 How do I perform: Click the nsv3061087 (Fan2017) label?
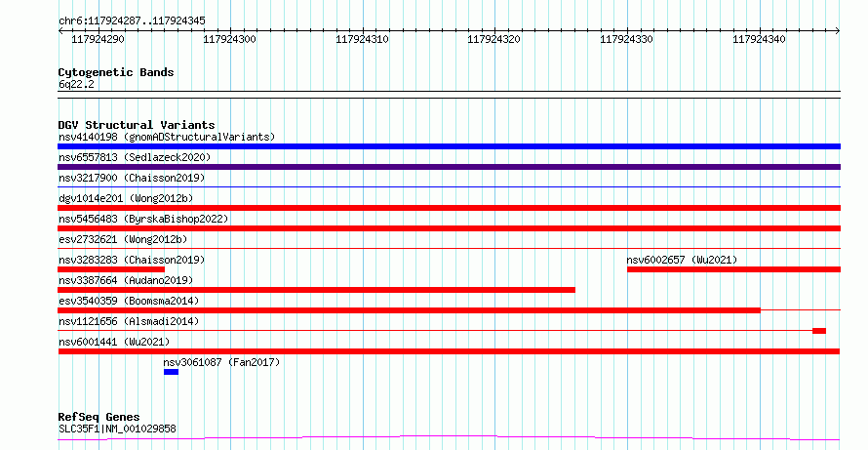point(221,362)
